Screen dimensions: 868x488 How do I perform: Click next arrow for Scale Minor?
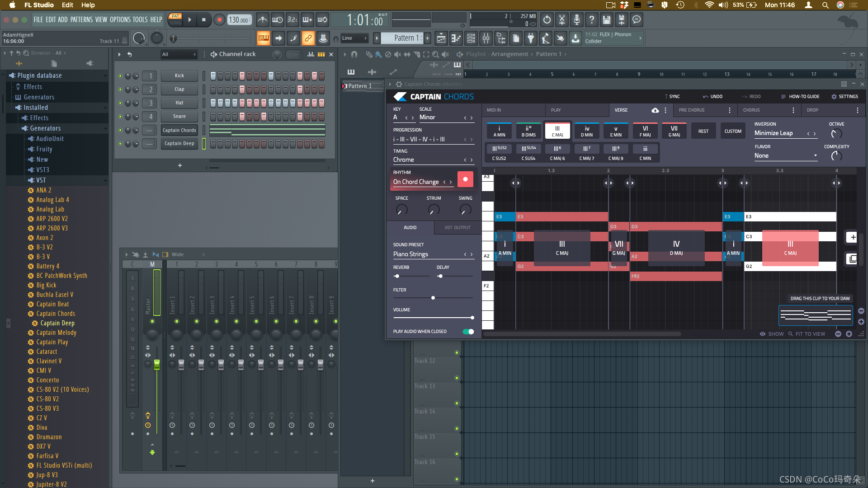472,118
